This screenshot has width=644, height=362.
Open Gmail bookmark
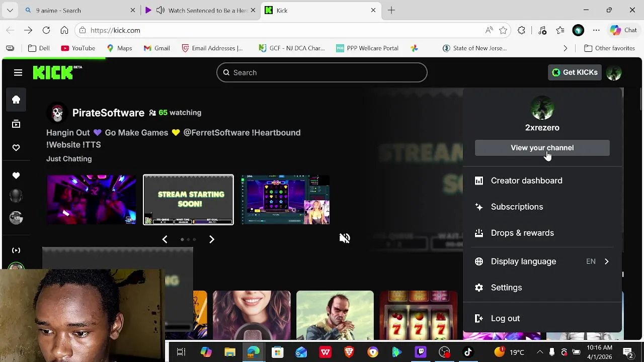[156, 48]
